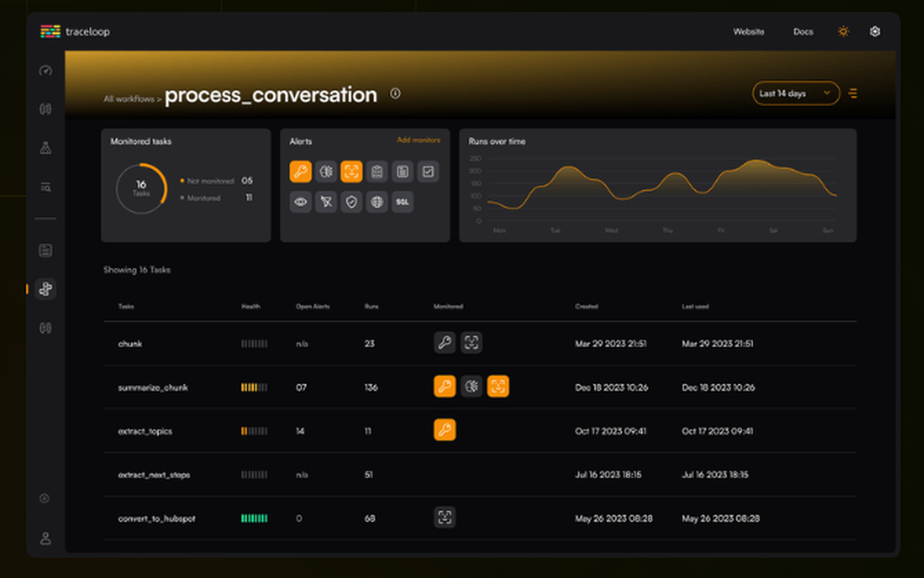Open the extract_topics task row
Screen dimensions: 924x578
tap(480, 430)
